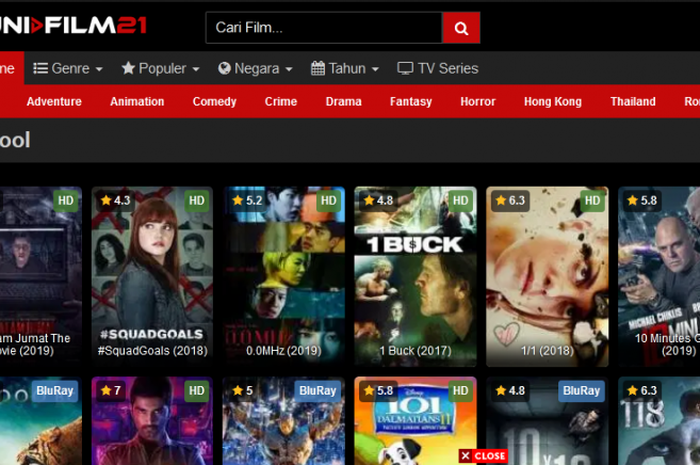
Task: Click the HD badge on 1/1 poster
Action: point(592,200)
